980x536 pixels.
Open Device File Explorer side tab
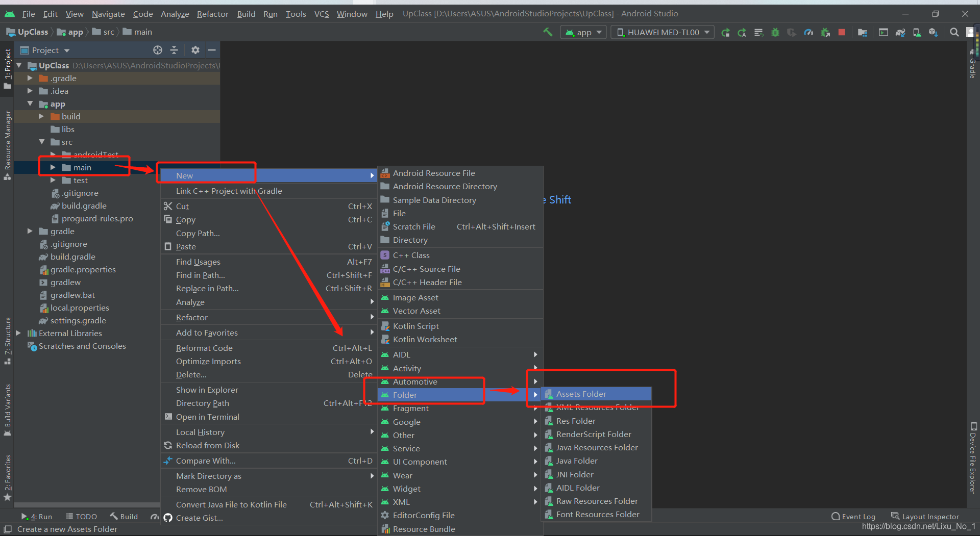(x=973, y=457)
